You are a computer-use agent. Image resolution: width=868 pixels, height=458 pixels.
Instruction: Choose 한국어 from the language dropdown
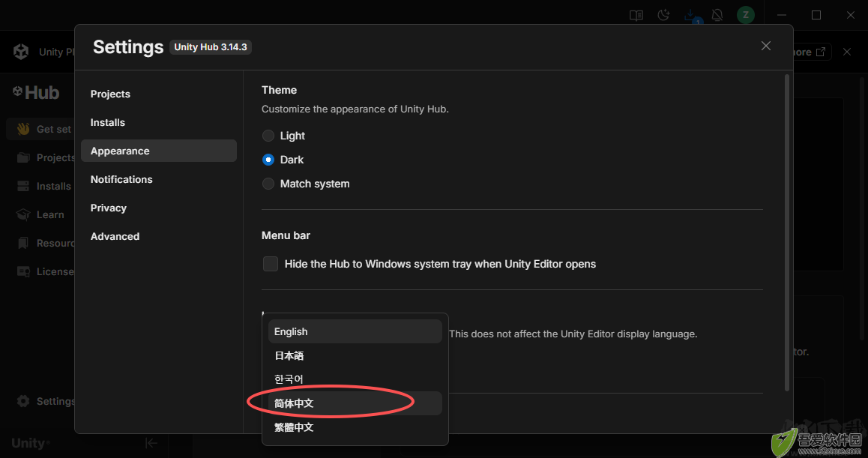pyautogui.click(x=355, y=379)
